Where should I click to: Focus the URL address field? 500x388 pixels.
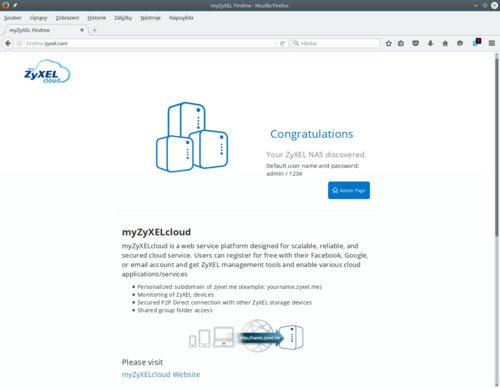pos(150,43)
